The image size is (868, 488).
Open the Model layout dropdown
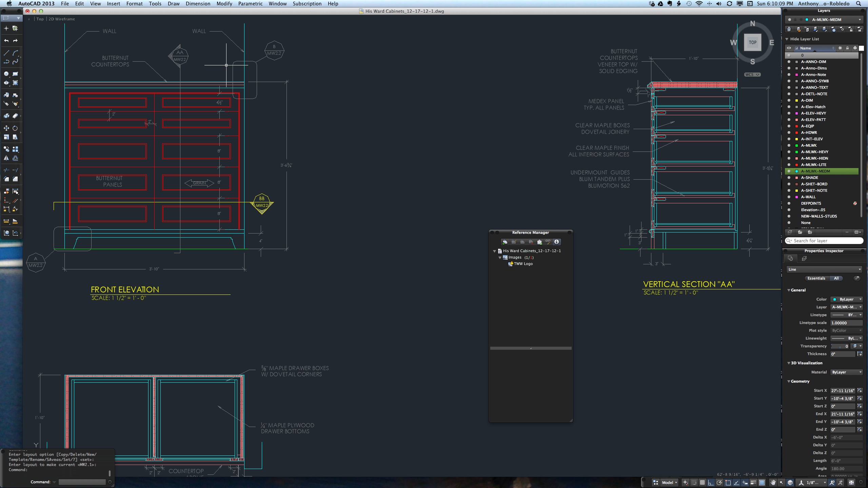pos(670,483)
